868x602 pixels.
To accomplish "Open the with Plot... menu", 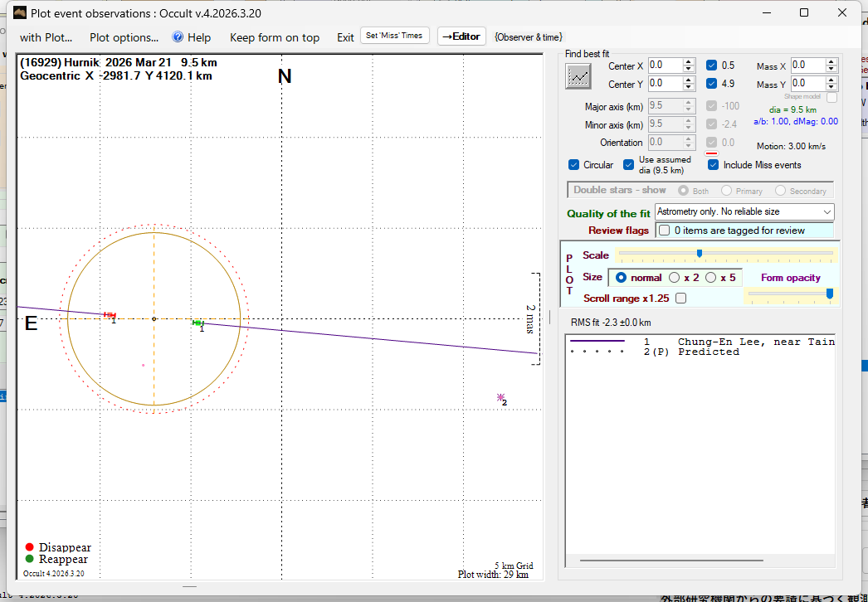I will (x=46, y=37).
